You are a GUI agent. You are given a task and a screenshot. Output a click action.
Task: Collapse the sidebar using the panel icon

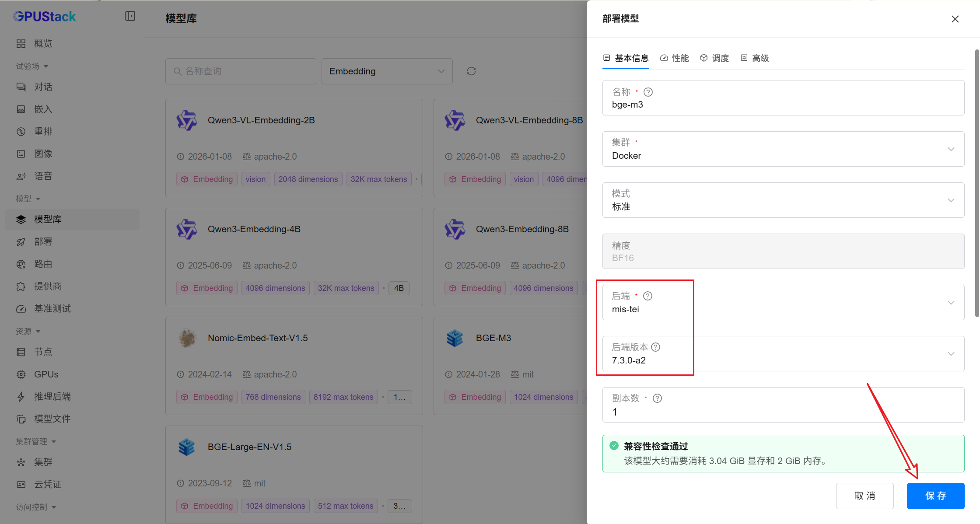[130, 16]
